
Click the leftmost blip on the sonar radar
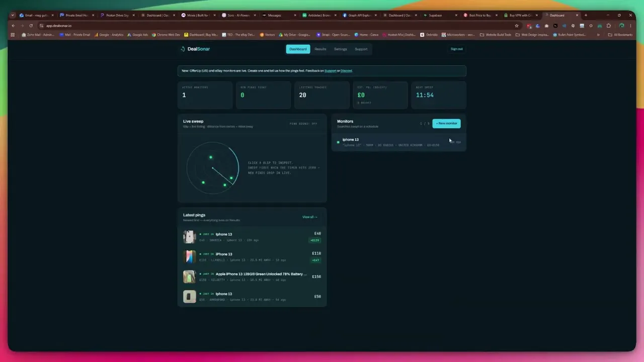(203, 183)
